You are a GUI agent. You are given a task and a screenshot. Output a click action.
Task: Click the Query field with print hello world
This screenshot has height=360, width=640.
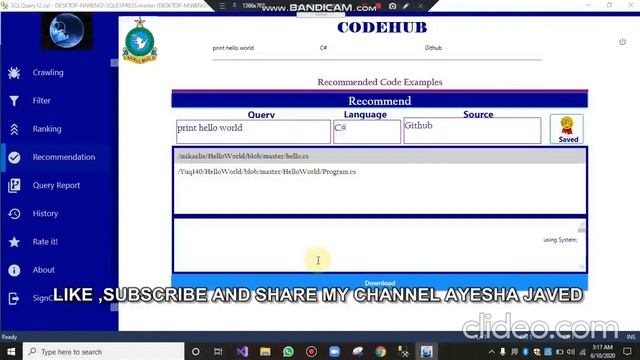coord(253,131)
